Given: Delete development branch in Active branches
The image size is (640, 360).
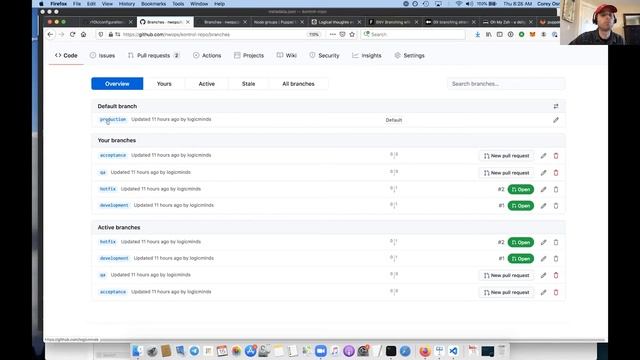Looking at the screenshot, I should (x=556, y=259).
